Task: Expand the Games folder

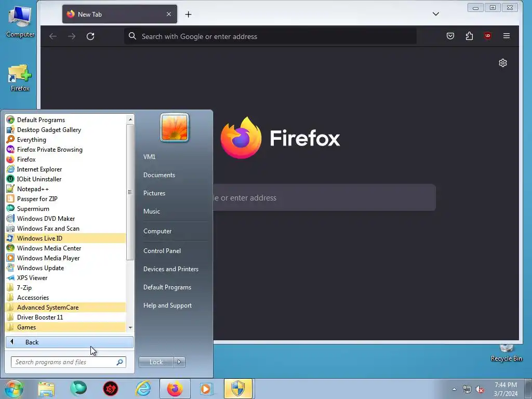Action: [x=66, y=327]
